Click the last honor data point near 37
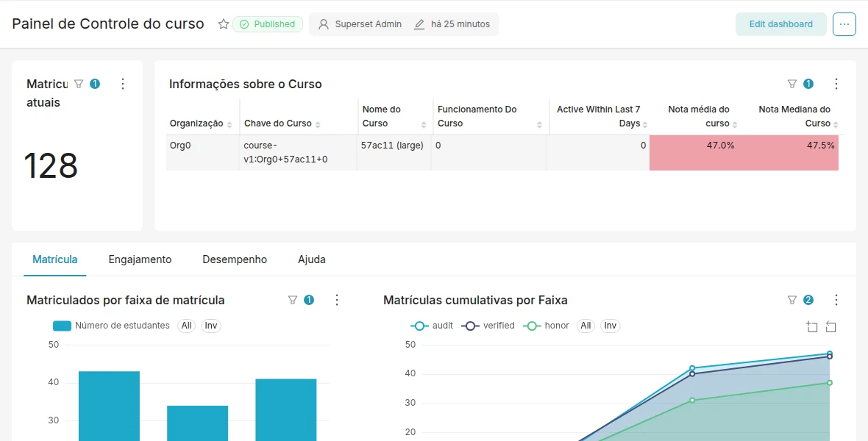This screenshot has width=868, height=441. [x=830, y=382]
